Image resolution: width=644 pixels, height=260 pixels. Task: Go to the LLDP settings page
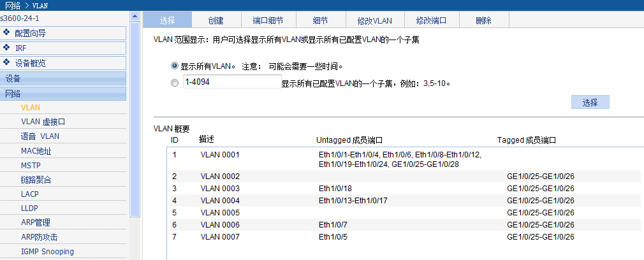[x=30, y=208]
